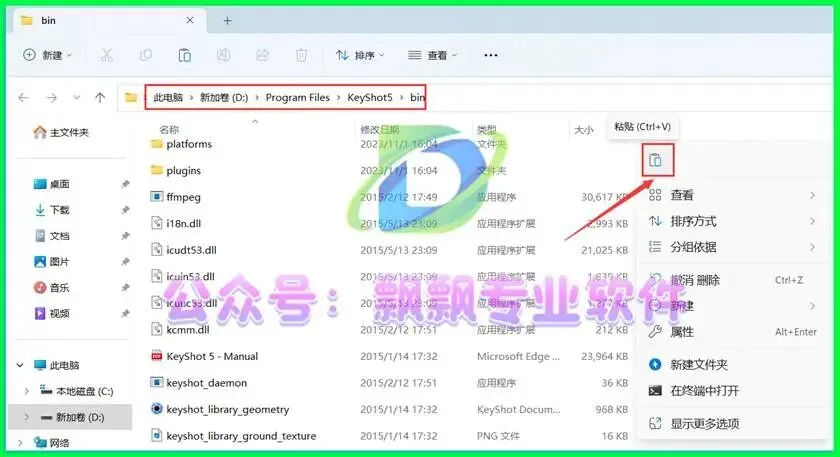Unpin 文档 using its pin icon
The image size is (840, 457).
(125, 236)
